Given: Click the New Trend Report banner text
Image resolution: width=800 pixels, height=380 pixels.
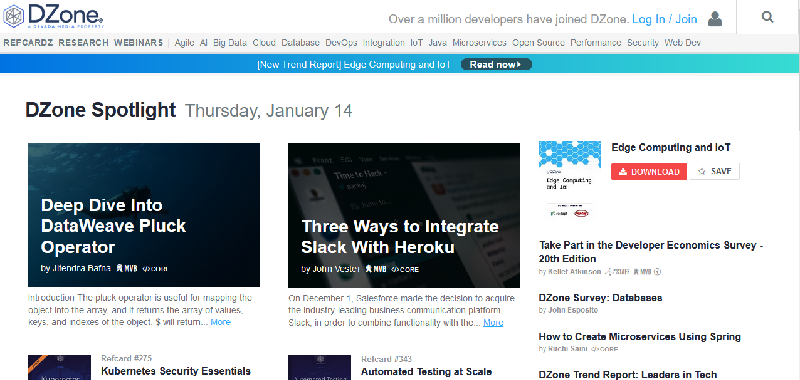Looking at the screenshot, I should click(x=354, y=65).
